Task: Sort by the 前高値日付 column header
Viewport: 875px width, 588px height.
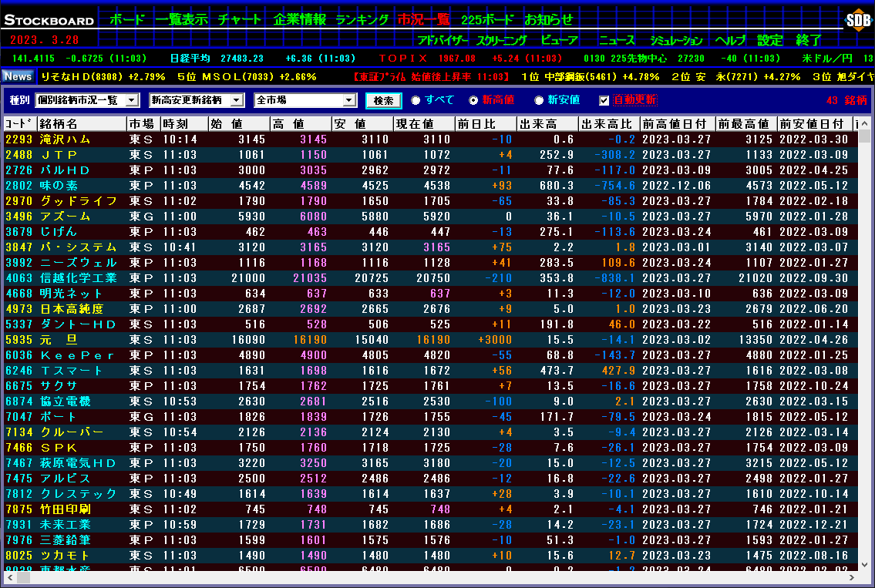Action: [x=678, y=124]
